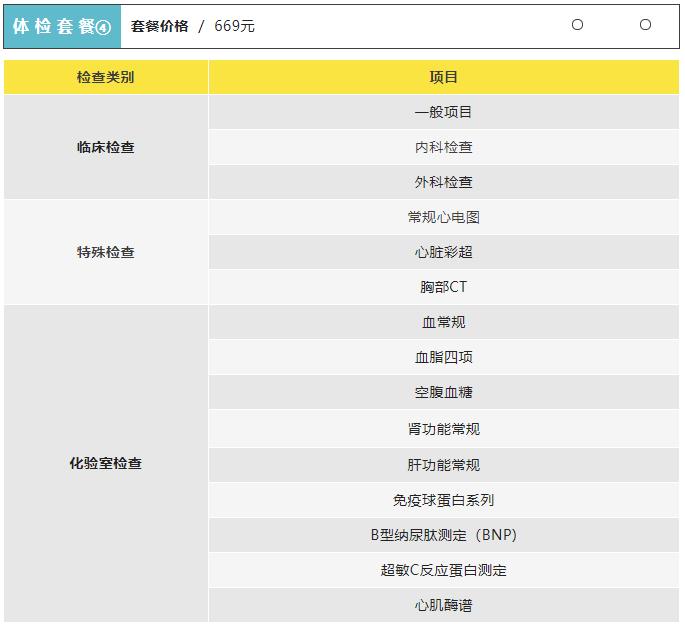Select the last circle radio button in header bar
This screenshot has width=685, height=628.
tap(645, 25)
